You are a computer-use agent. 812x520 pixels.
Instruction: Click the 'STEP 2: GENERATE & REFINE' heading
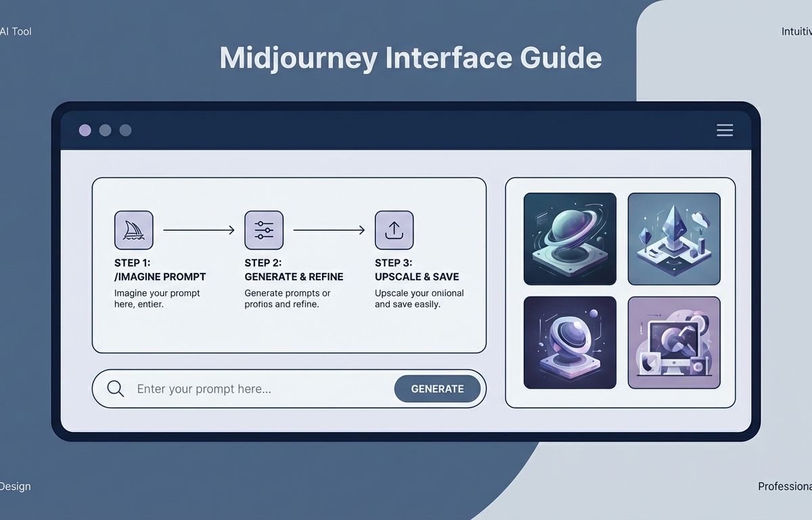tap(294, 269)
